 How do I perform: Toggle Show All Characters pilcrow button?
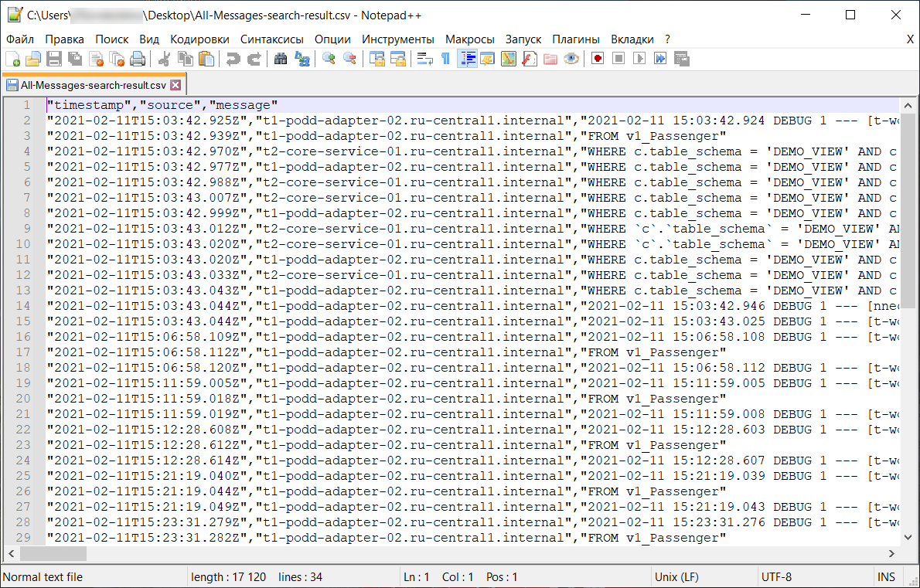click(445, 59)
